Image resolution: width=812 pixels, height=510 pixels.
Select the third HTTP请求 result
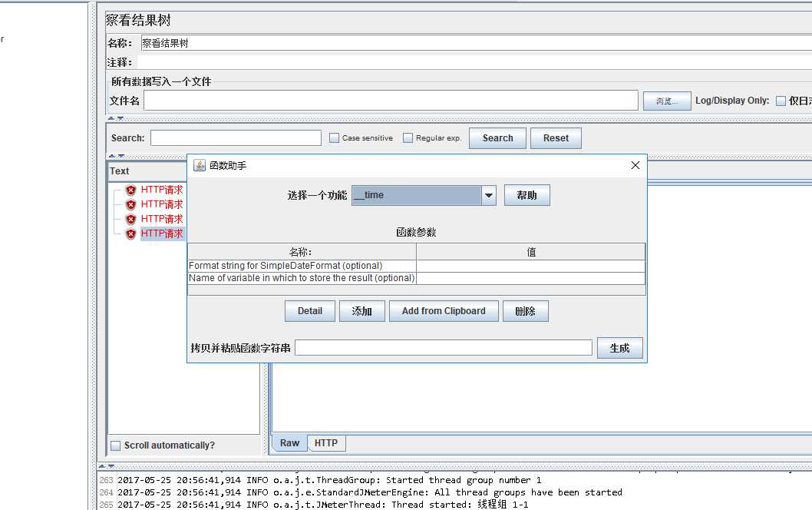point(162,219)
